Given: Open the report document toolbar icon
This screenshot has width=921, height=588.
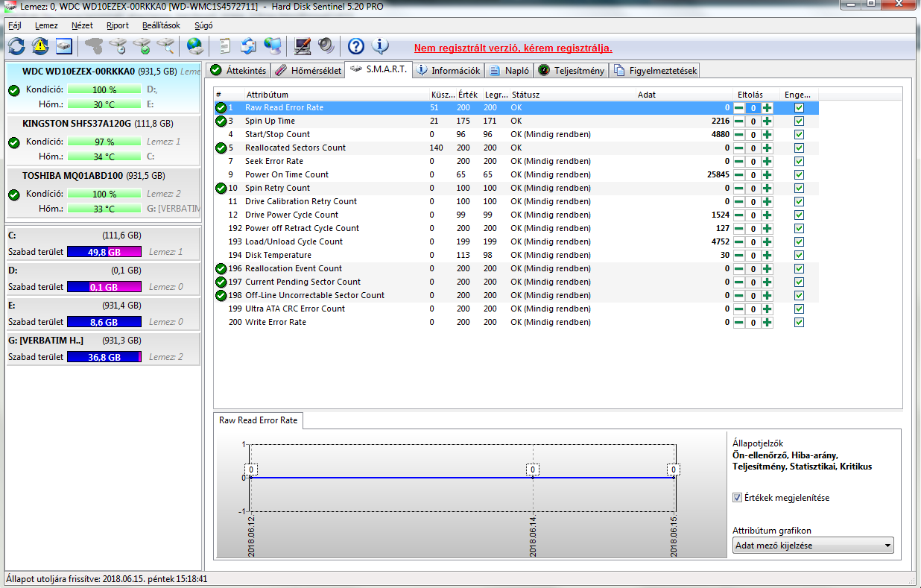Looking at the screenshot, I should (x=224, y=46).
